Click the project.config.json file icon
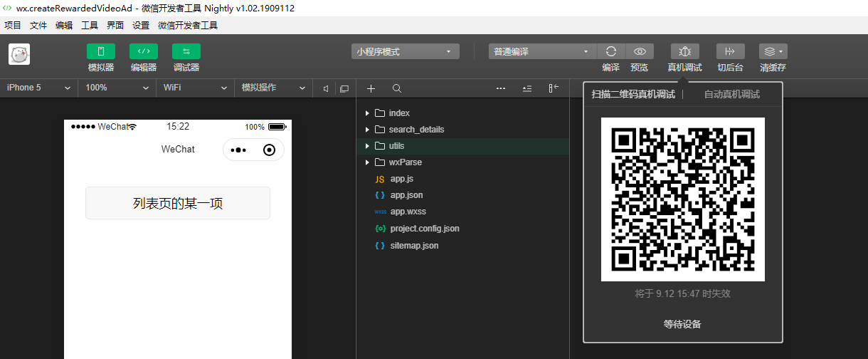This screenshot has height=359, width=868. coord(380,229)
